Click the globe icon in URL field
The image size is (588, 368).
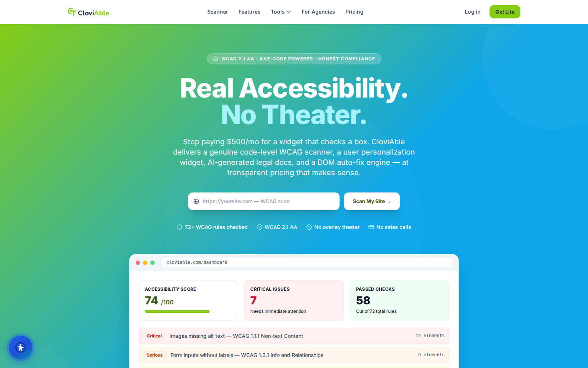pos(196,201)
